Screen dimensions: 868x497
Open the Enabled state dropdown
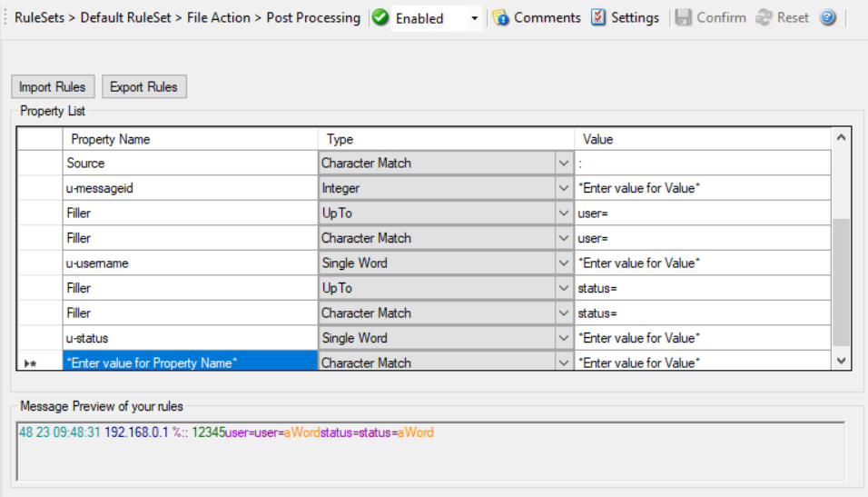click(474, 18)
